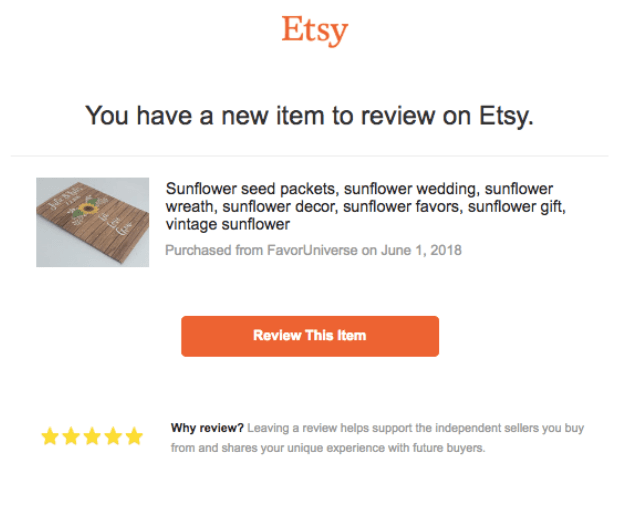
Task: Pick the fourth yellow rating star
Action: click(x=116, y=437)
